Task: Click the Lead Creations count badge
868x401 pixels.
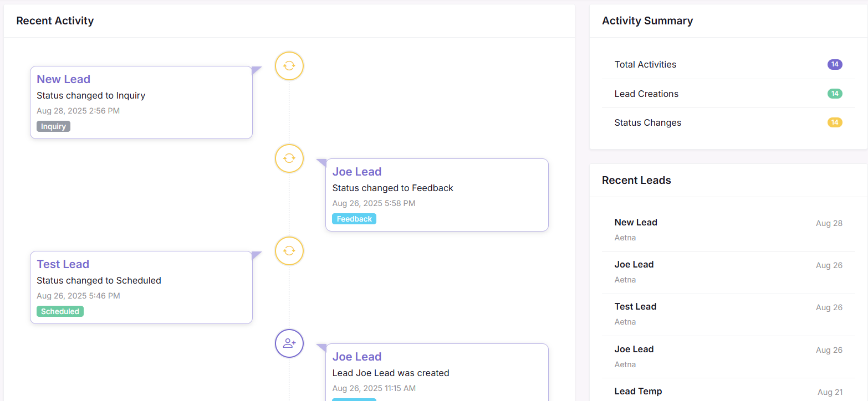Action: coord(835,94)
